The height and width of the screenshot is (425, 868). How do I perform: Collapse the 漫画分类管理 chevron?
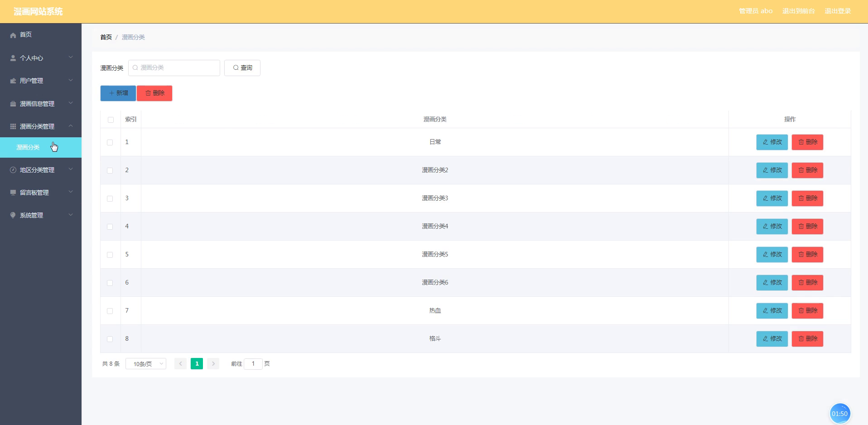[71, 126]
